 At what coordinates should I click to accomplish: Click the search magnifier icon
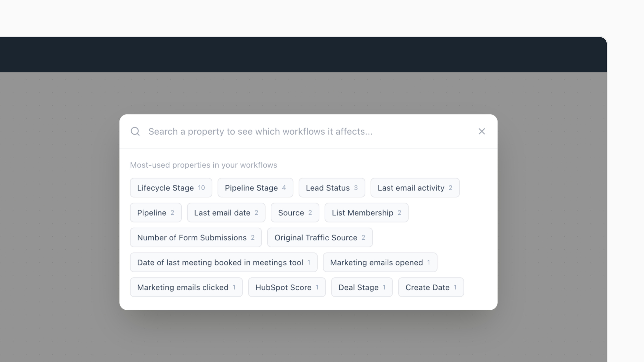[135, 131]
